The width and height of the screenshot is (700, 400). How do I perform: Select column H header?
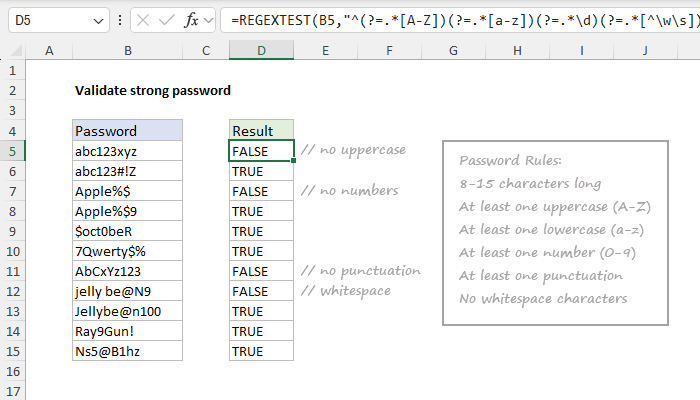517,50
